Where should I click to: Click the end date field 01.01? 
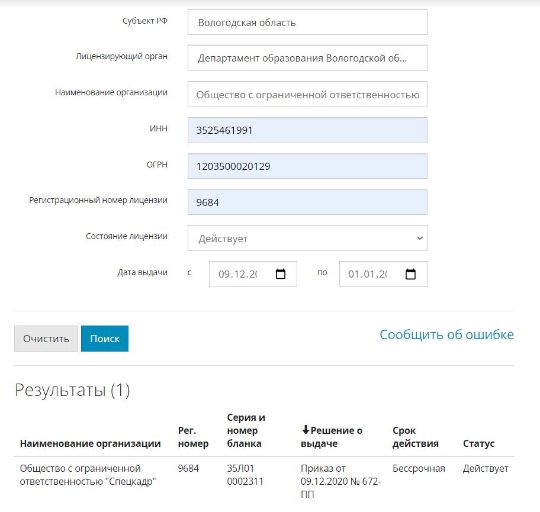[x=383, y=274]
